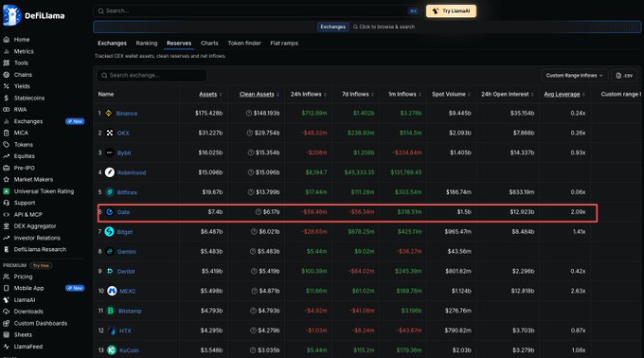Image resolution: width=644 pixels, height=358 pixels.
Task: Sort table by Spot Volume column
Action: (451, 95)
